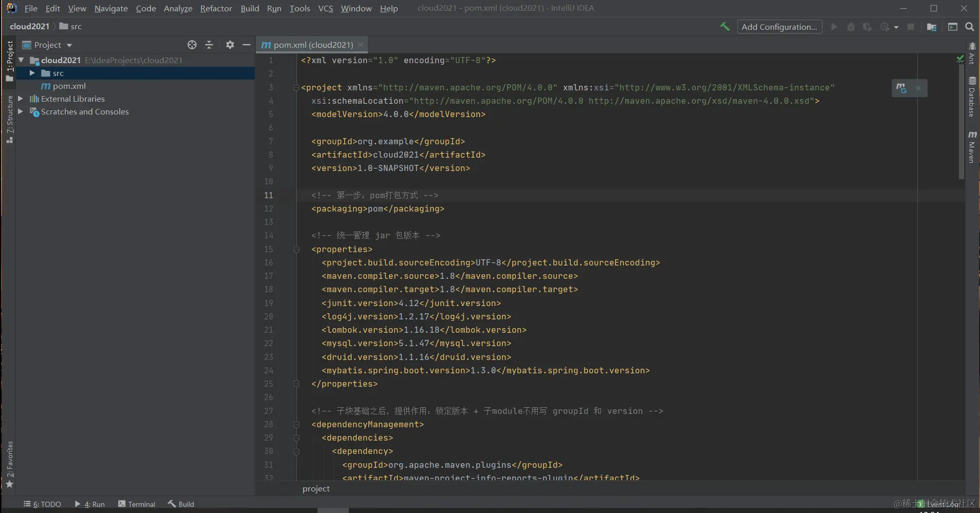This screenshot has height=513, width=980.
Task: Expand the src folder in project tree
Action: (32, 73)
